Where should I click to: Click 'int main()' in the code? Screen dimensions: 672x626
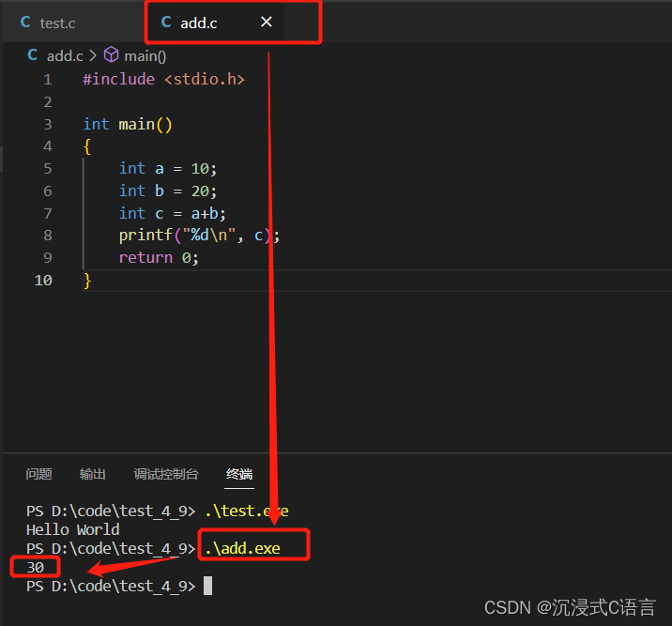[x=128, y=124]
